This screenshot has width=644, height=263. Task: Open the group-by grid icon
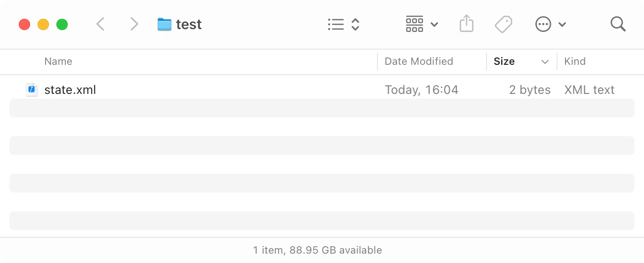click(415, 24)
